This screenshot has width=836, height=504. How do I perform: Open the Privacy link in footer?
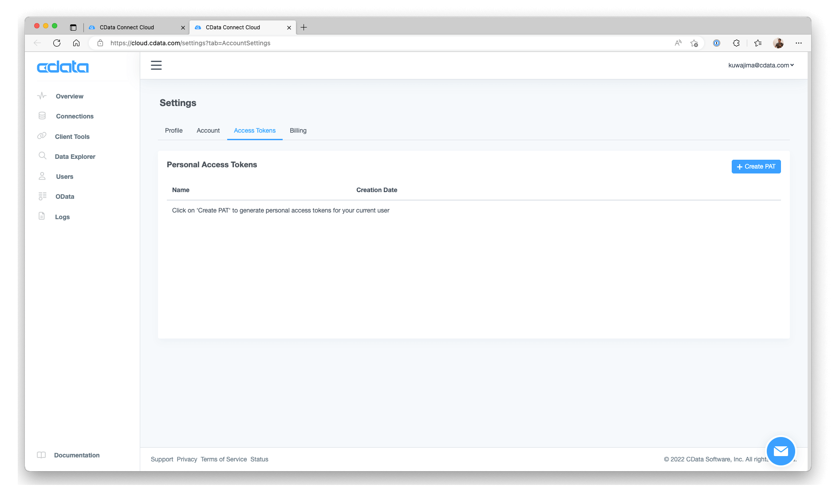point(187,459)
